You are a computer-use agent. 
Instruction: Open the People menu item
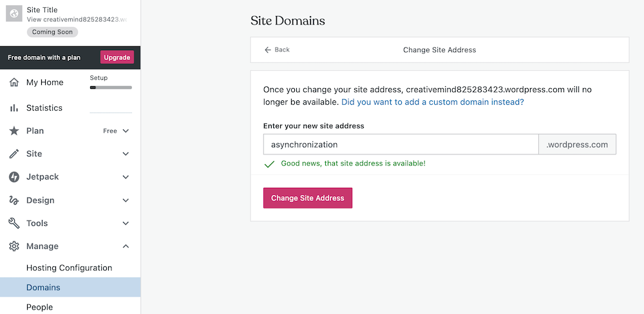pos(39,307)
